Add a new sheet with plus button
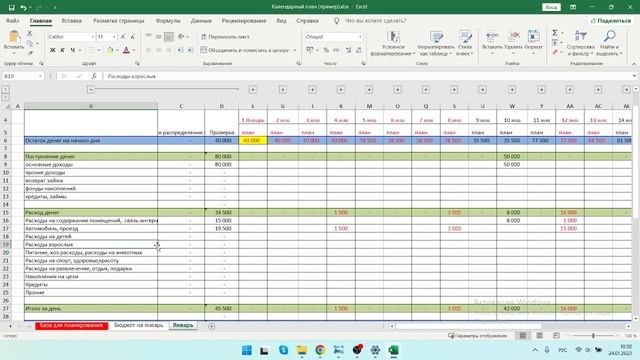Image resolution: width=640 pixels, height=360 pixels. pyautogui.click(x=211, y=326)
